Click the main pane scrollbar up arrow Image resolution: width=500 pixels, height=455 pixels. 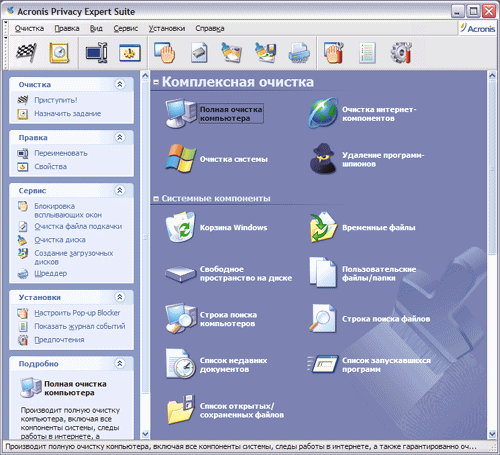(492, 75)
